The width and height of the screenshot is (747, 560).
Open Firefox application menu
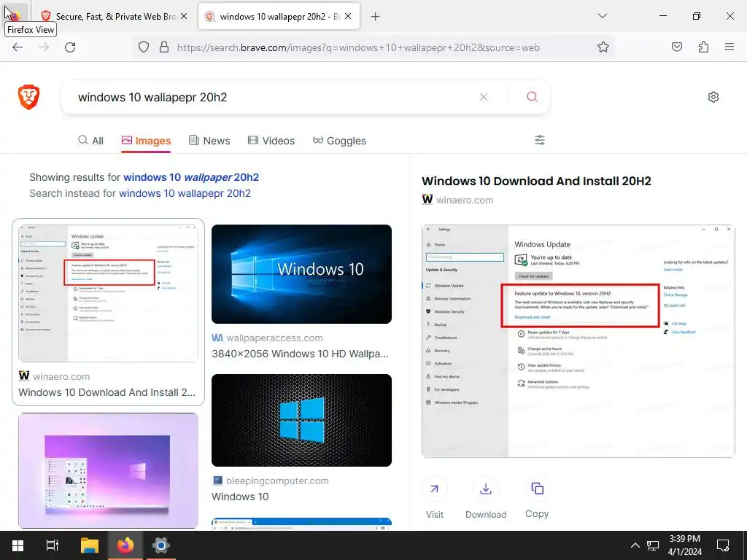[x=729, y=47]
